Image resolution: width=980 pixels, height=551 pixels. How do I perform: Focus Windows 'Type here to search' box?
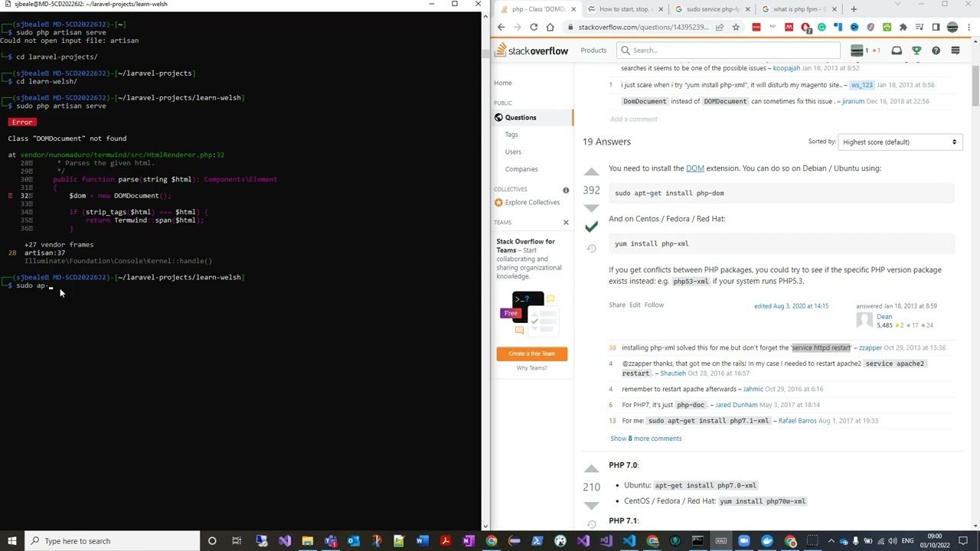[x=113, y=541]
